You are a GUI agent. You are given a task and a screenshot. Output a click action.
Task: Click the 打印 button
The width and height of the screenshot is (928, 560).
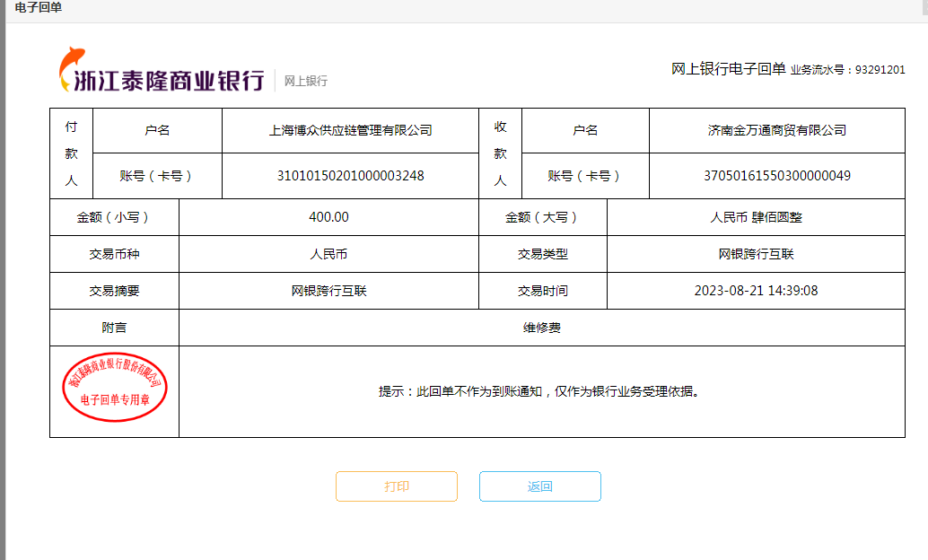click(x=396, y=486)
